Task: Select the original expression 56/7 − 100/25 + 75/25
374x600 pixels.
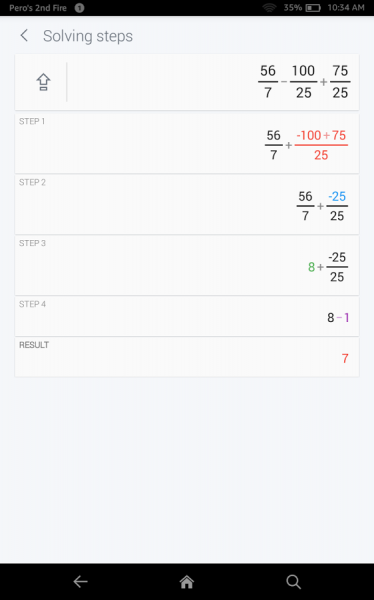Action: 304,82
